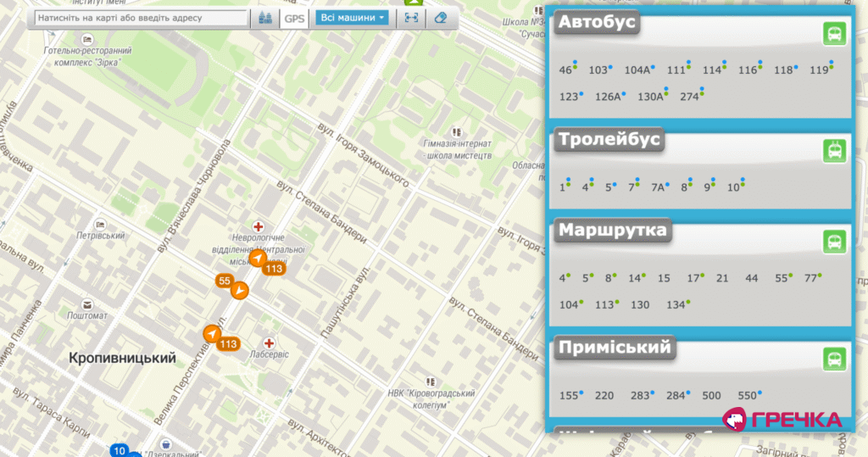This screenshot has height=457, width=868.
Task: Select marshrutka route 44
Action: [751, 278]
